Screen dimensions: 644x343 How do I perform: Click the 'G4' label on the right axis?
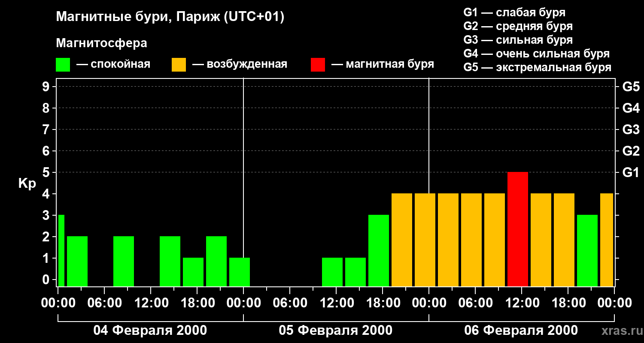[x=631, y=108]
